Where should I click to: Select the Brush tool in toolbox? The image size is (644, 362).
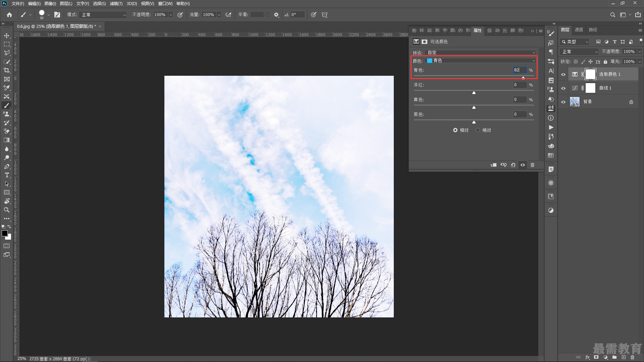click(x=7, y=105)
